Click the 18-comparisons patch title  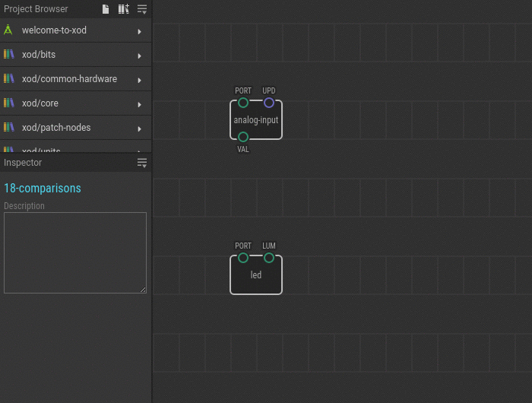pos(43,188)
